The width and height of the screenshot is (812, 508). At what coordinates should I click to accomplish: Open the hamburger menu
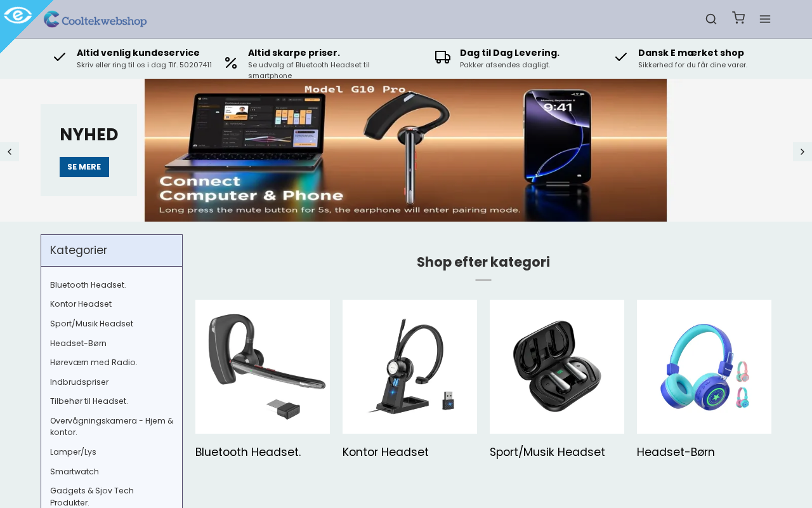point(765,19)
